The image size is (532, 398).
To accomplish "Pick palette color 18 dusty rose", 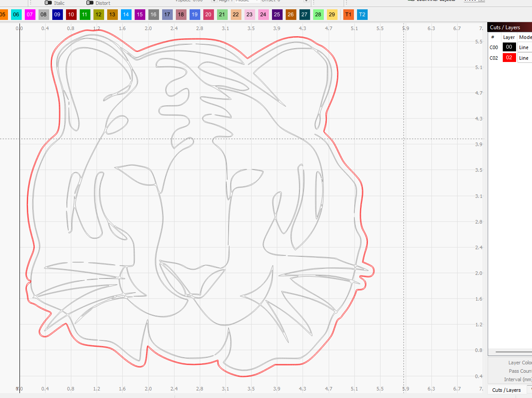I will pos(181,15).
